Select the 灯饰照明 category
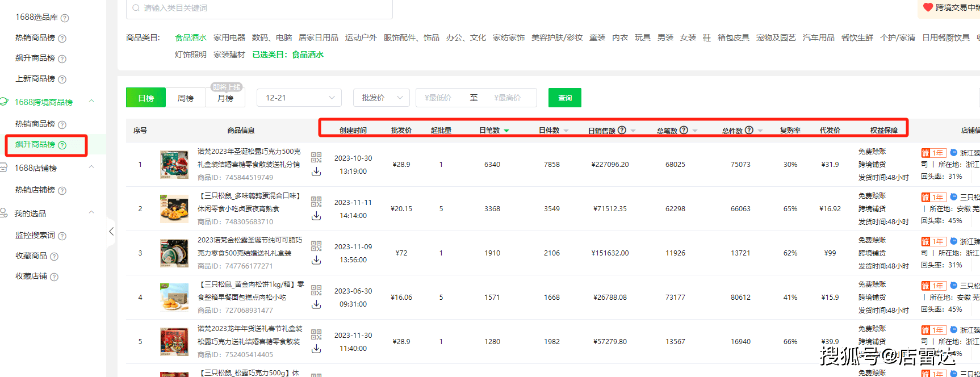This screenshot has width=980, height=377. click(x=191, y=55)
